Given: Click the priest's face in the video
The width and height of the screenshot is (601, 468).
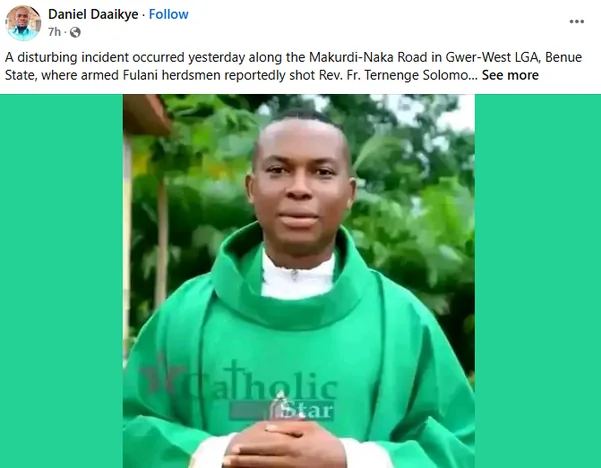Looking at the screenshot, I should 300,184.
